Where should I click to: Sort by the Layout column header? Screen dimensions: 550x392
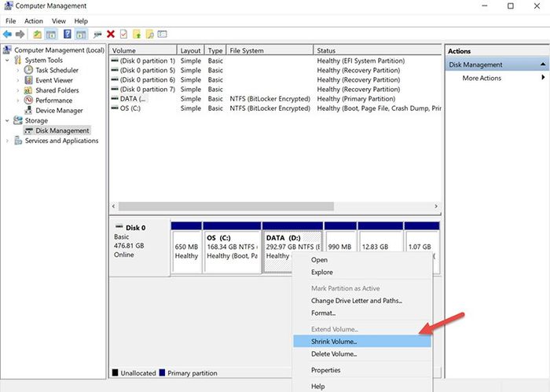pyautogui.click(x=190, y=50)
